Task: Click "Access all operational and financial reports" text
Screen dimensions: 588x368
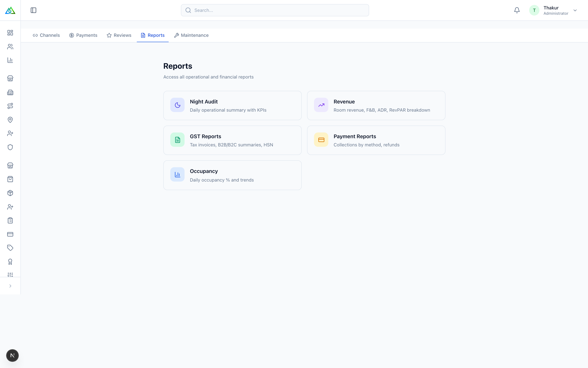Action: pos(208,77)
